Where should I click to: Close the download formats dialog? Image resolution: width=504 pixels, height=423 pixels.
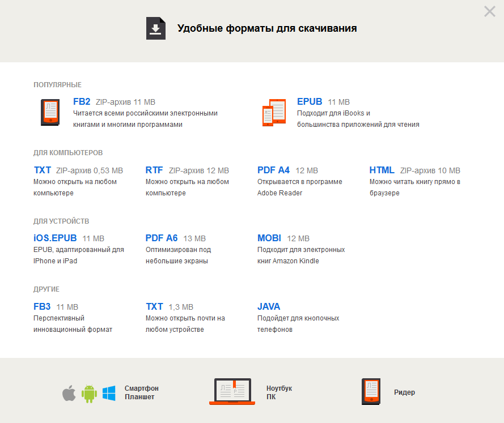tap(489, 11)
